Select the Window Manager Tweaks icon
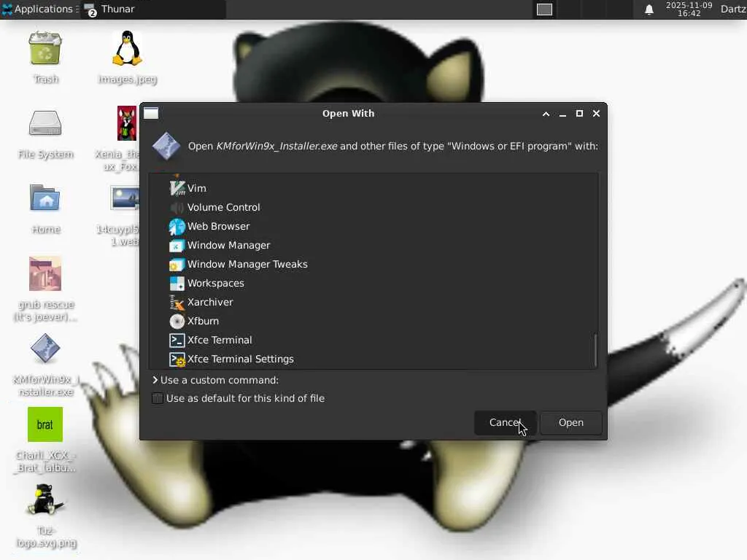This screenshot has width=747, height=560. (x=177, y=264)
